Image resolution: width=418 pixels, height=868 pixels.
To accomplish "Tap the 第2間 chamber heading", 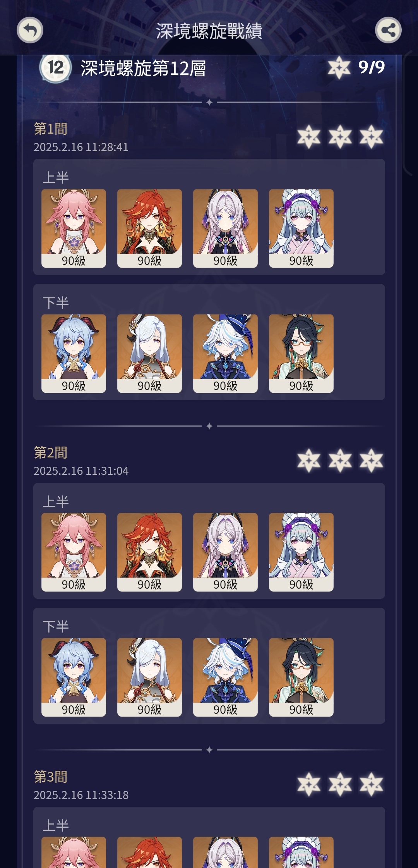I will pyautogui.click(x=51, y=452).
